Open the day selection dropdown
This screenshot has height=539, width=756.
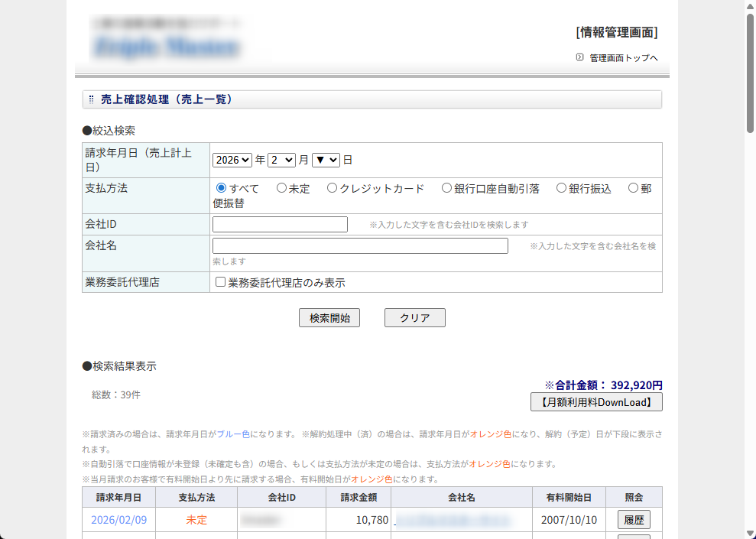[x=324, y=160]
